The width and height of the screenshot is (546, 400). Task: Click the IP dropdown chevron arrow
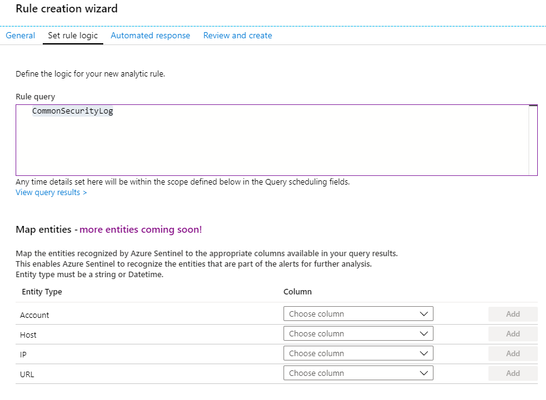424,354
